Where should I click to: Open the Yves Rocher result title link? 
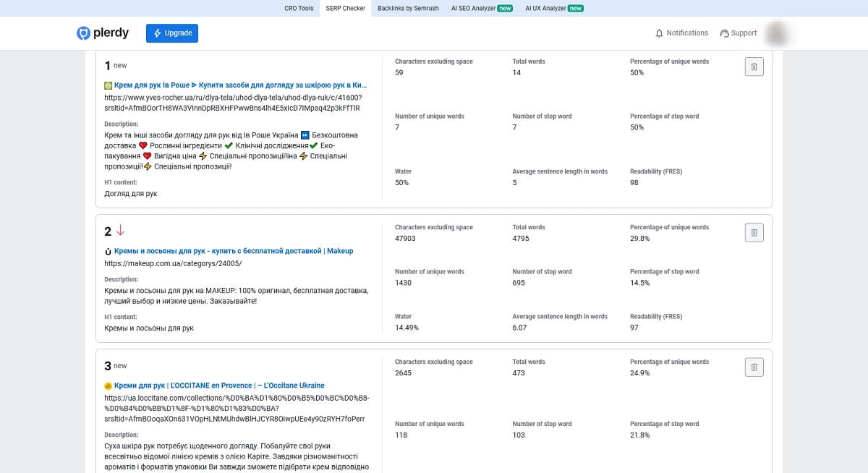[240, 85]
